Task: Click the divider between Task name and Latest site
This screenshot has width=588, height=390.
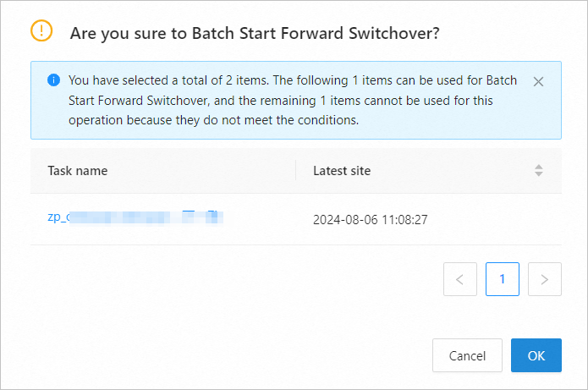Action: [x=295, y=171]
